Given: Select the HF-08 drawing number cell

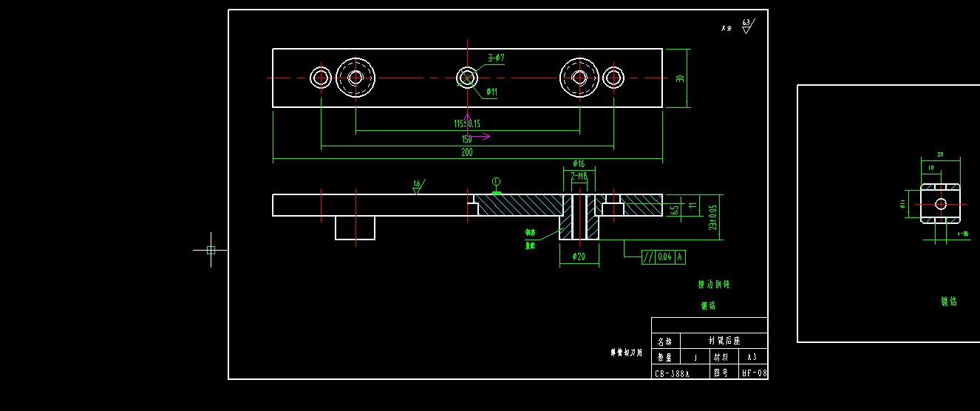Looking at the screenshot, I should click(754, 373).
